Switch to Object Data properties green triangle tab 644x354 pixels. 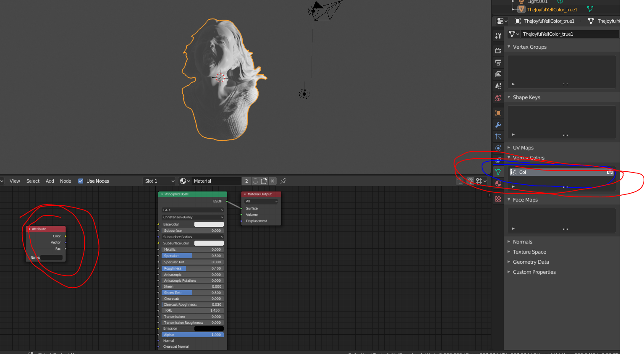tap(498, 171)
